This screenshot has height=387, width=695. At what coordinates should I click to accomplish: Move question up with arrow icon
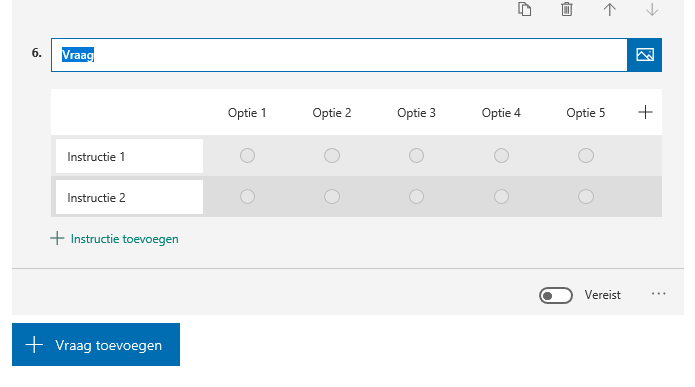(x=609, y=9)
